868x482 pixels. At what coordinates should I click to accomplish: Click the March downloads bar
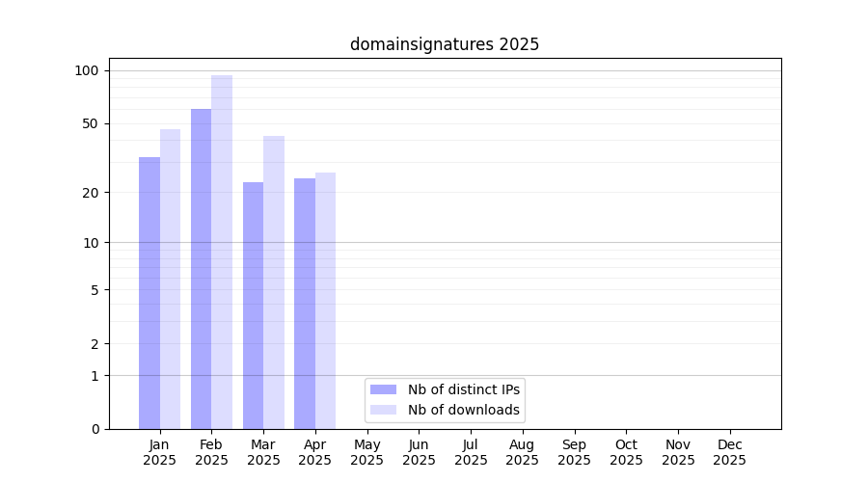[x=274, y=282]
